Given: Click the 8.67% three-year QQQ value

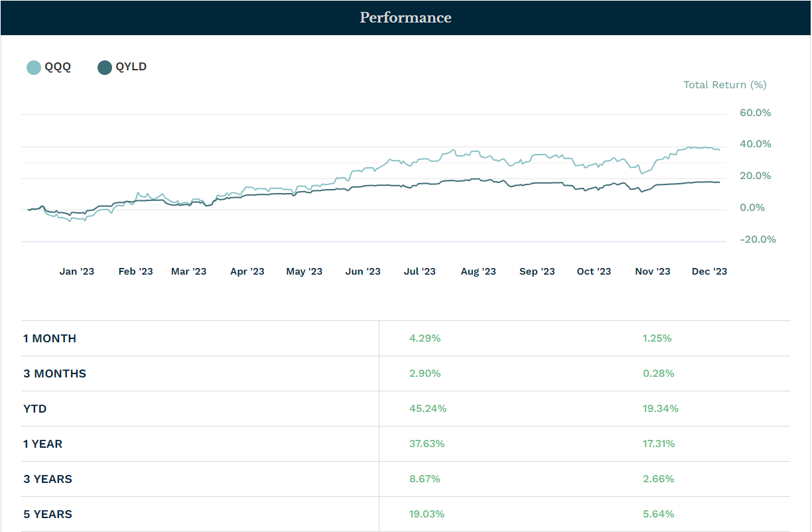Looking at the screenshot, I should 425,479.
